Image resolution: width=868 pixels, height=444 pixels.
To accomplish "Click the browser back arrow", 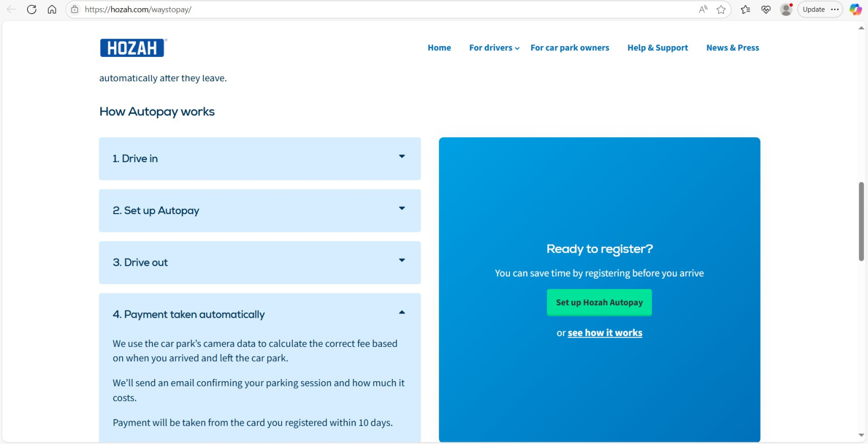I will click(11, 9).
